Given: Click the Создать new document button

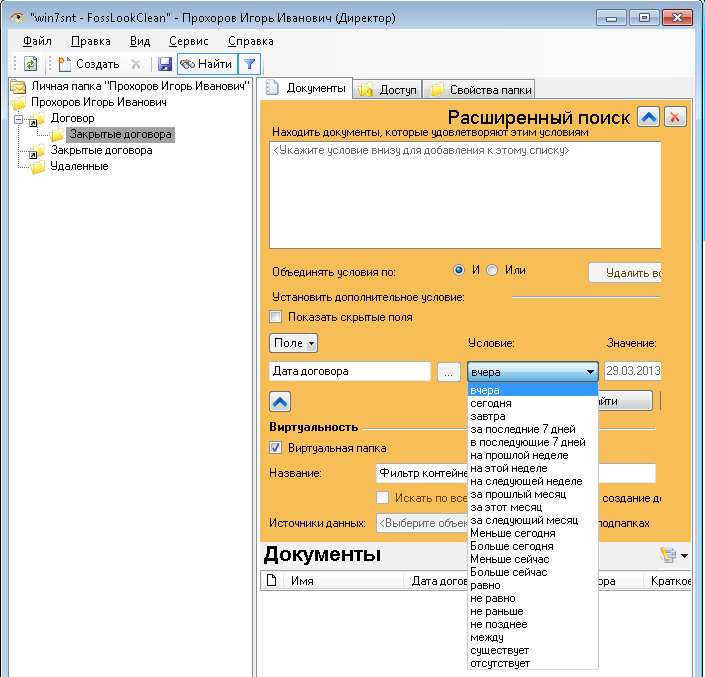Looking at the screenshot, I should tap(89, 64).
